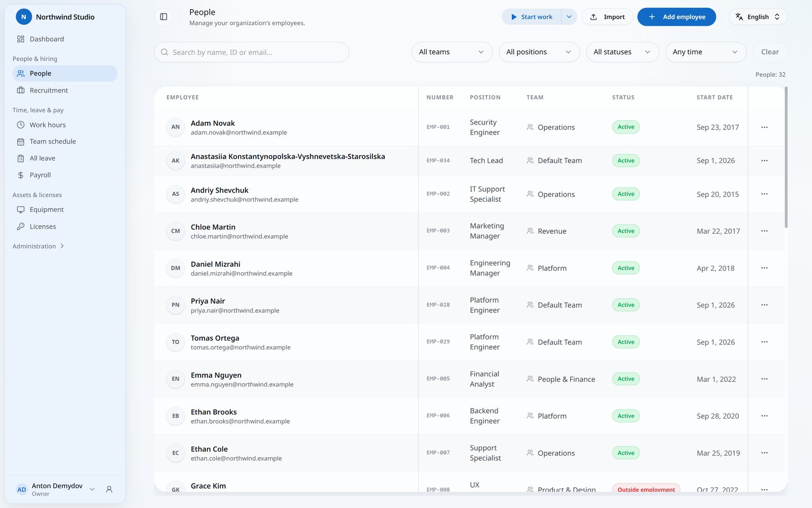The height and width of the screenshot is (508, 812).
Task: Open row actions menu for Tomas Ortega
Action: click(764, 342)
